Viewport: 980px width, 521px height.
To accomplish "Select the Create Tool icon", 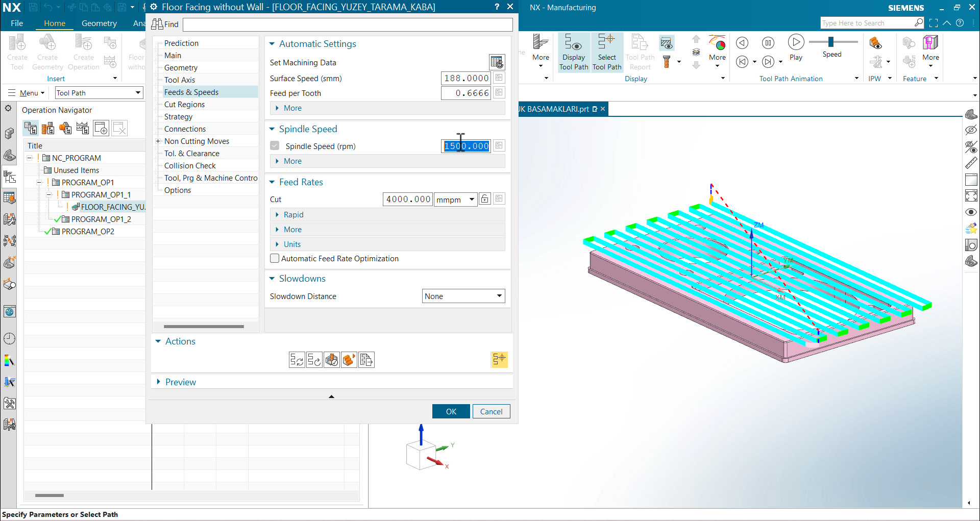I will pyautogui.click(x=17, y=50).
